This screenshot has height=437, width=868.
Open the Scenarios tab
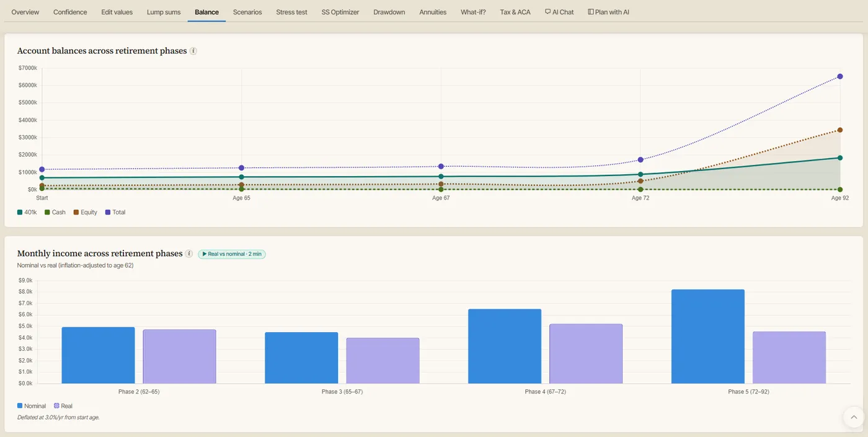point(247,12)
